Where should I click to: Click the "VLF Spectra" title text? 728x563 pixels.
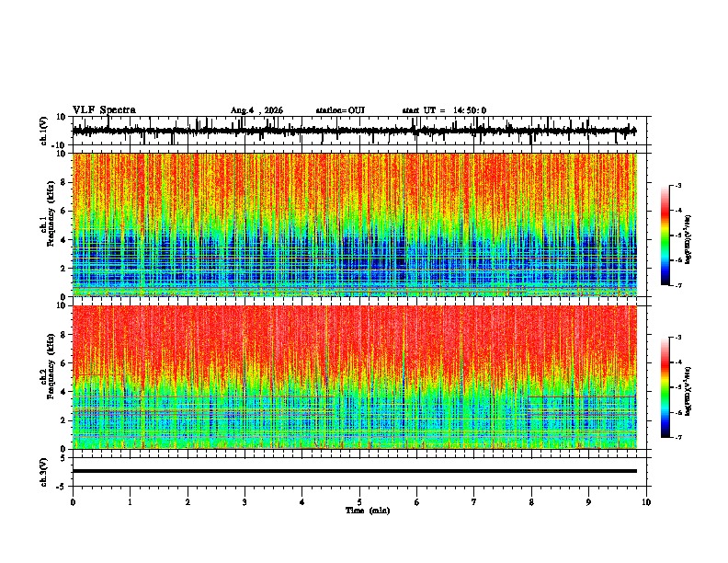coord(104,110)
